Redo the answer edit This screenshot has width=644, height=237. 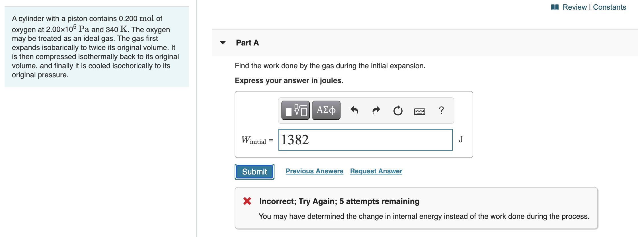376,110
